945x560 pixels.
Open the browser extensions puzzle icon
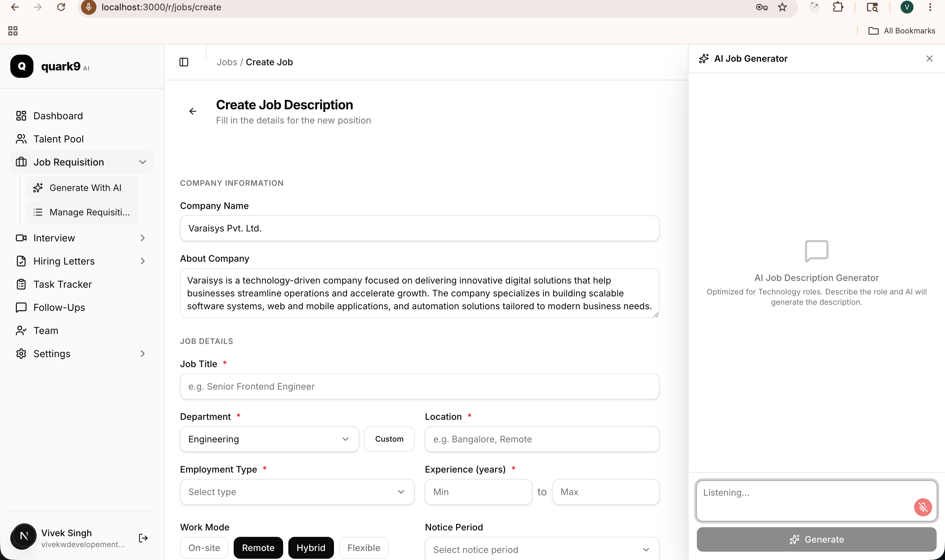click(x=838, y=7)
